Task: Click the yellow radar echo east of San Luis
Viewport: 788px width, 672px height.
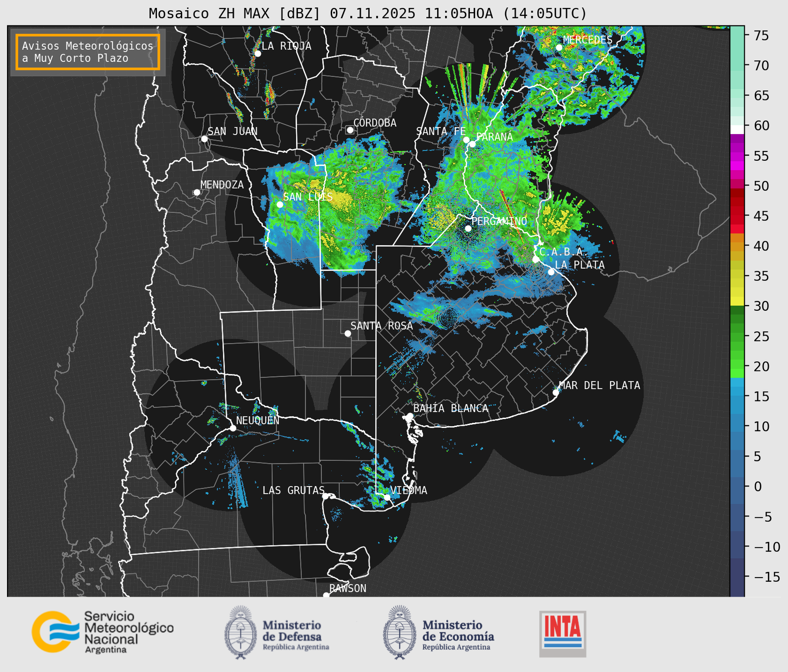Action: (x=340, y=199)
